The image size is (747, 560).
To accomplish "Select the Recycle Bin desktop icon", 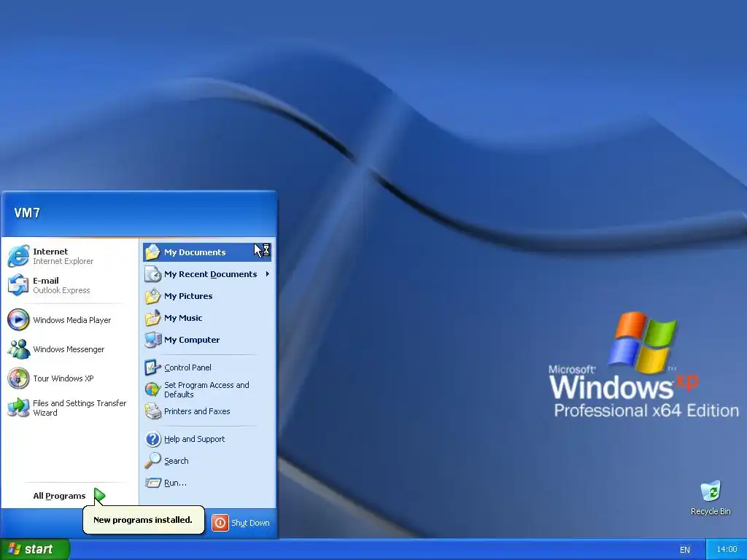I will coord(711,491).
